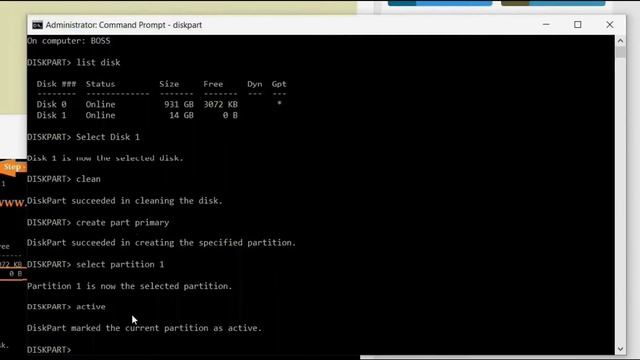Click the 'Select Disk 1' command line
This screenshot has height=360, width=640.
83,137
